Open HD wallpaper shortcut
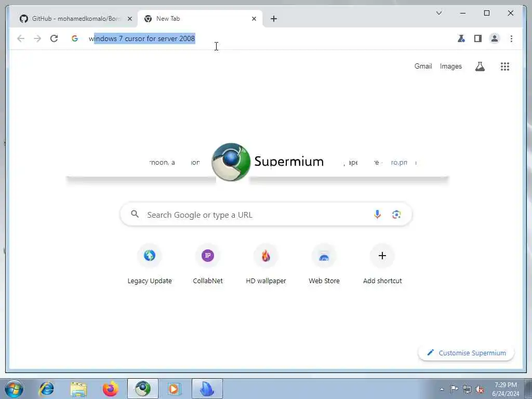The height and width of the screenshot is (399, 532). 266,264
